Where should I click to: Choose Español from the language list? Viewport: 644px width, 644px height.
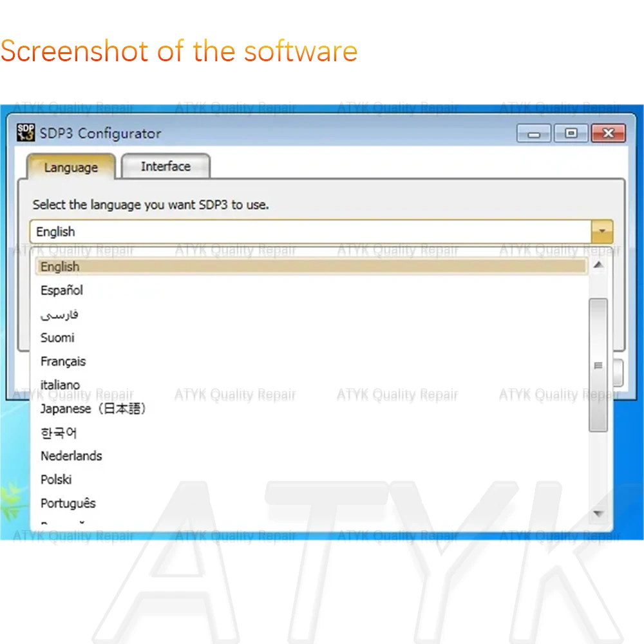[311, 290]
